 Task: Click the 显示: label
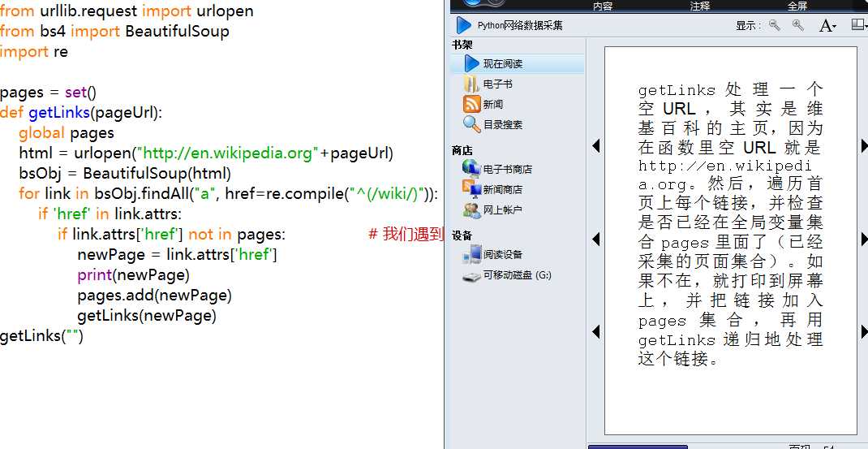749,25
